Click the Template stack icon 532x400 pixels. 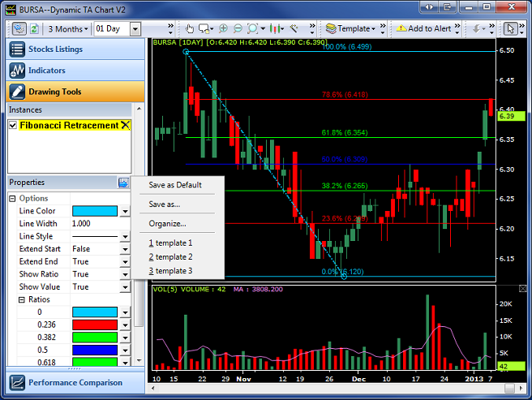tap(331, 28)
